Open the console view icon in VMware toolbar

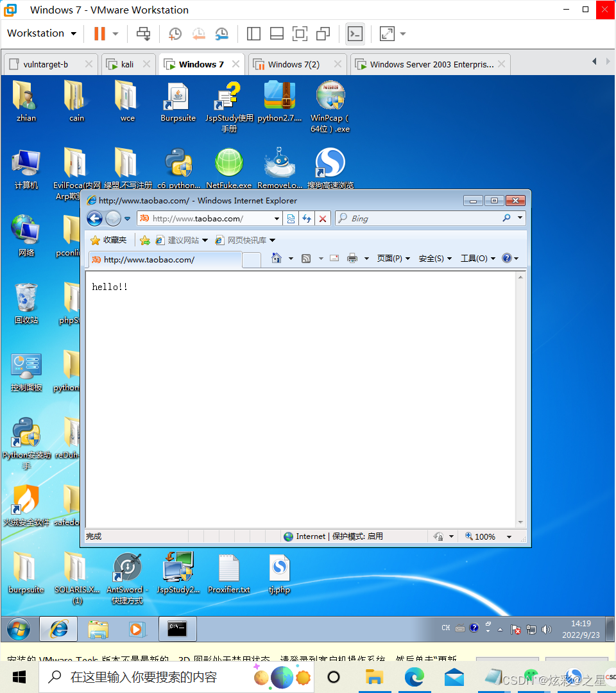click(355, 33)
